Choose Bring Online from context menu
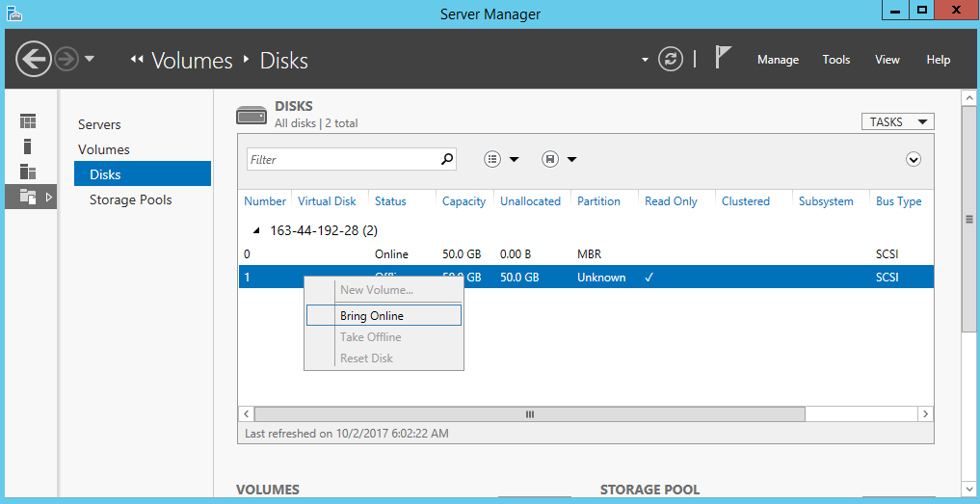980x504 pixels. pos(372,316)
